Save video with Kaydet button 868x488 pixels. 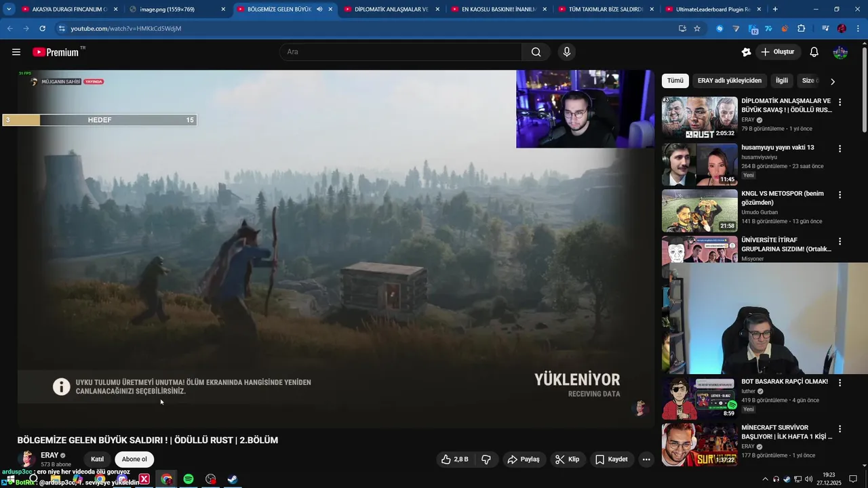(612, 460)
